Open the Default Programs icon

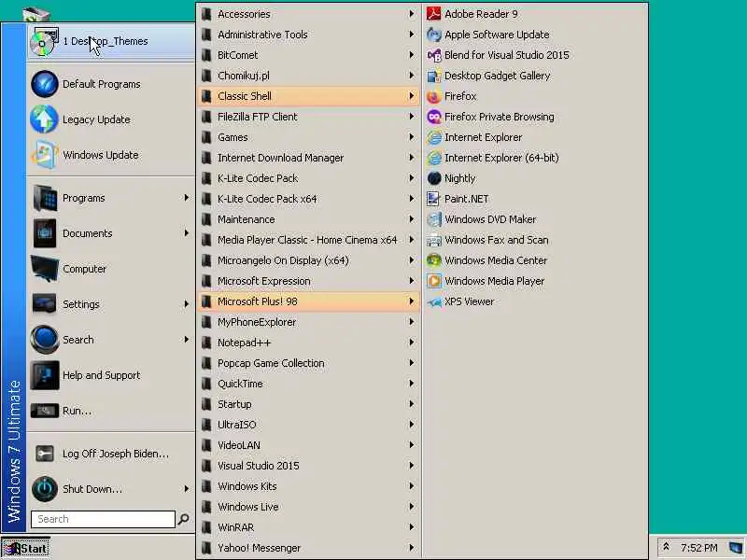pyautogui.click(x=44, y=84)
